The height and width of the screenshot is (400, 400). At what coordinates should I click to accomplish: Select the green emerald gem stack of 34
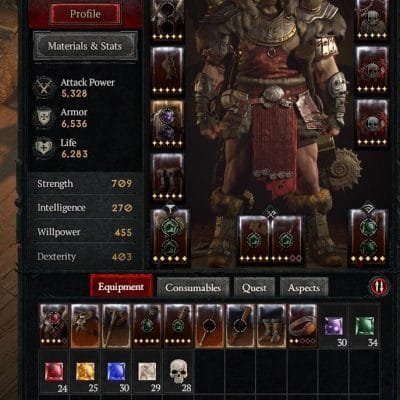365,326
